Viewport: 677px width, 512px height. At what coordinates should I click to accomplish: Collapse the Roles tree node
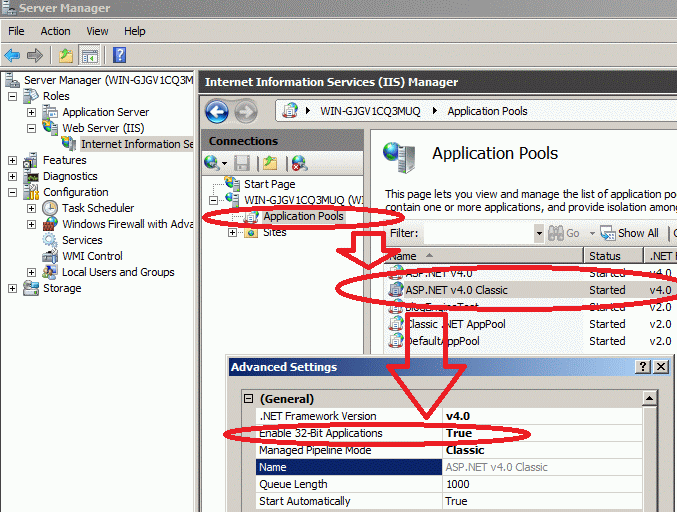(13, 96)
